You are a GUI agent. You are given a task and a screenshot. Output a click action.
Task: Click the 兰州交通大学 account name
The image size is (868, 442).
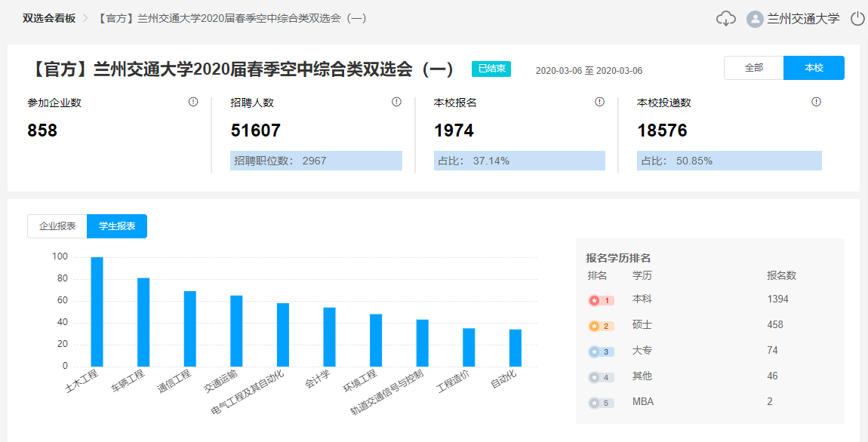tap(803, 19)
